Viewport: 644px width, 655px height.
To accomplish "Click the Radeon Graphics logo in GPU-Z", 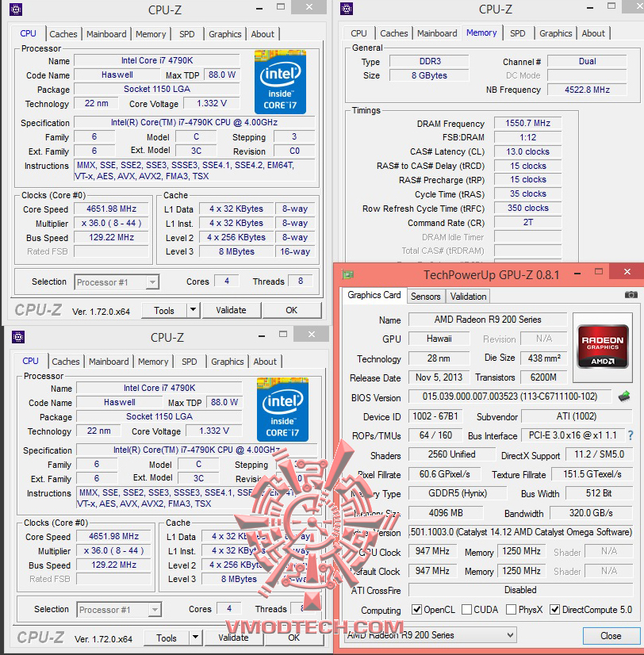I will click(603, 347).
